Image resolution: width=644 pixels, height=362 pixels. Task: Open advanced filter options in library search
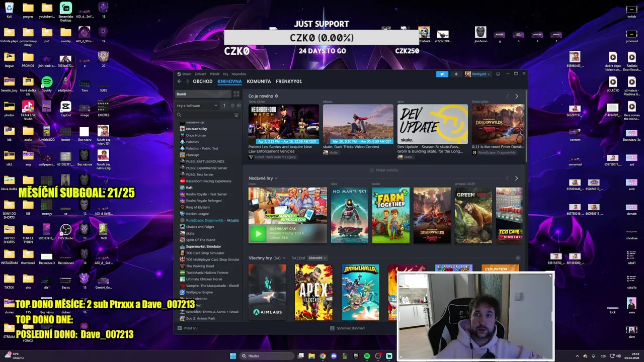tap(236, 115)
